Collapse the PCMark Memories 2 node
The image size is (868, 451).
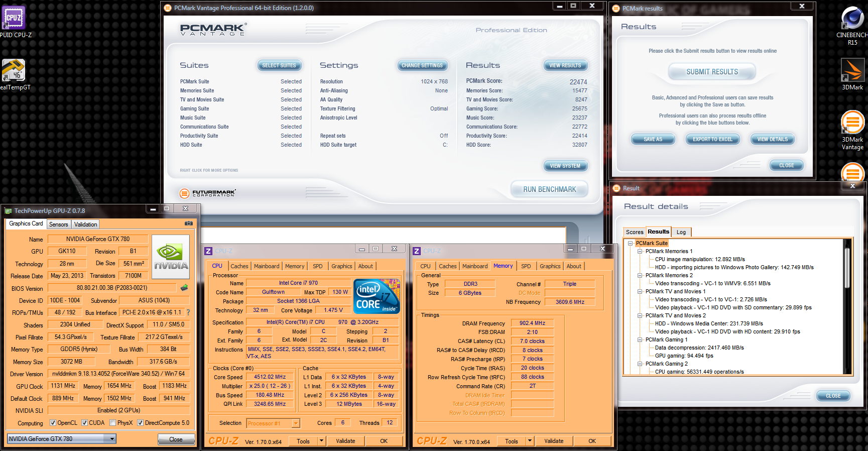point(640,275)
